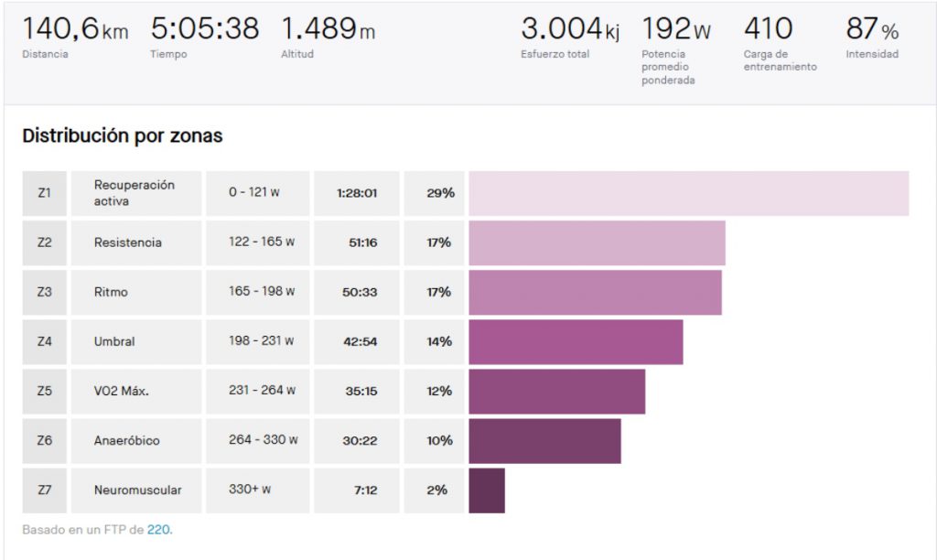Click the Z7 zone label cell
Image resolution: width=937 pixels, height=560 pixels.
(x=45, y=490)
